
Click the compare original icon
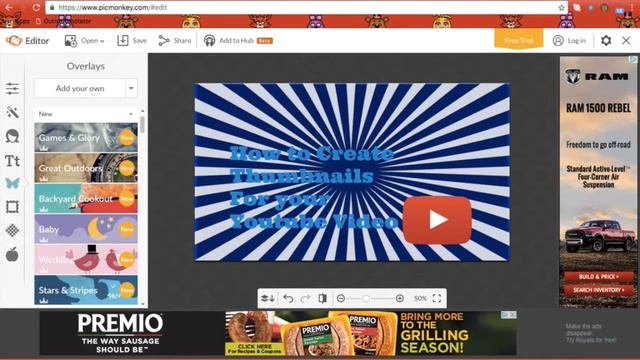tap(322, 298)
